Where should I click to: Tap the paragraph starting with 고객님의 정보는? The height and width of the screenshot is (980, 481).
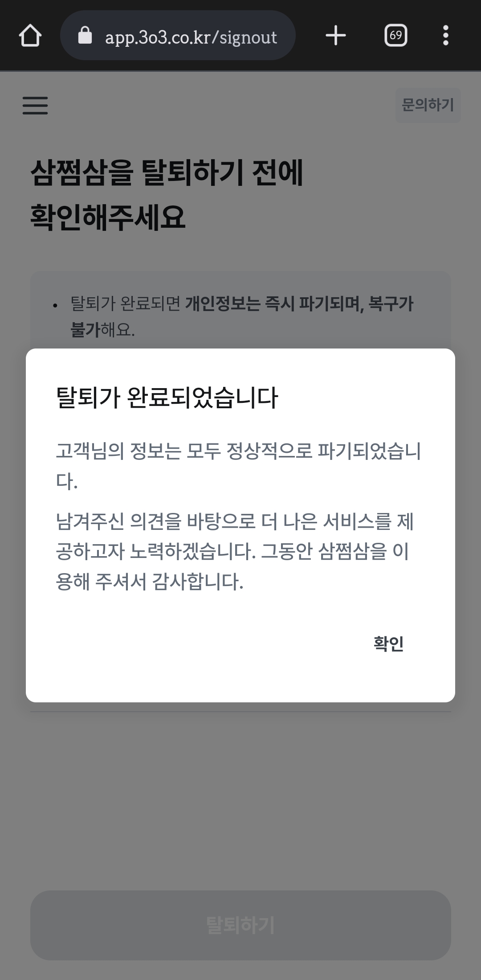(238, 466)
